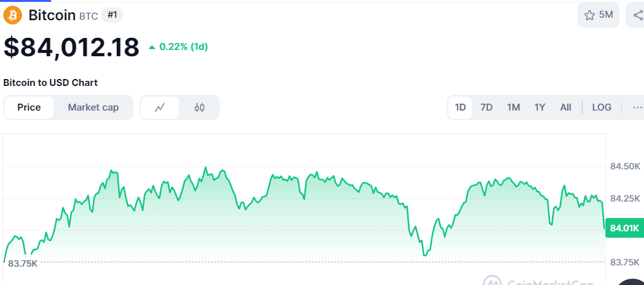Image resolution: width=644 pixels, height=285 pixels.
Task: Click the #1 rank badge
Action: click(x=112, y=15)
